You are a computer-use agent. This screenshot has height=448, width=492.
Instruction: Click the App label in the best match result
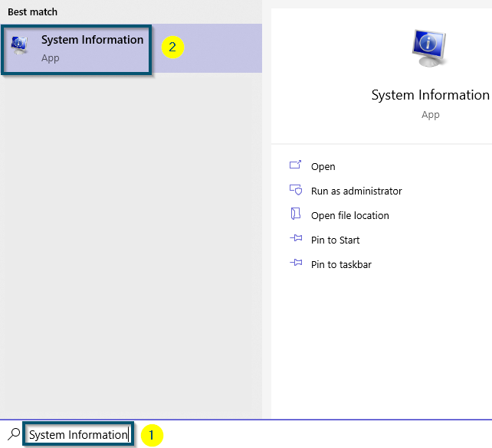pyautogui.click(x=51, y=58)
